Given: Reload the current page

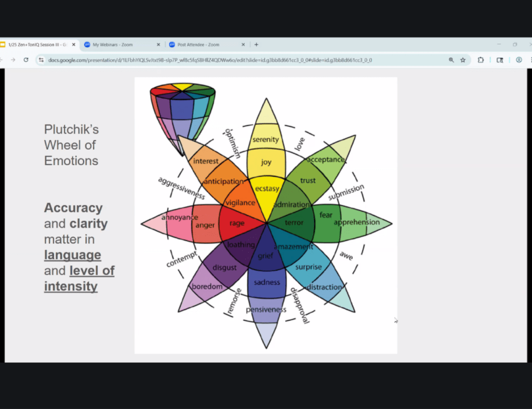Looking at the screenshot, I should 26,60.
